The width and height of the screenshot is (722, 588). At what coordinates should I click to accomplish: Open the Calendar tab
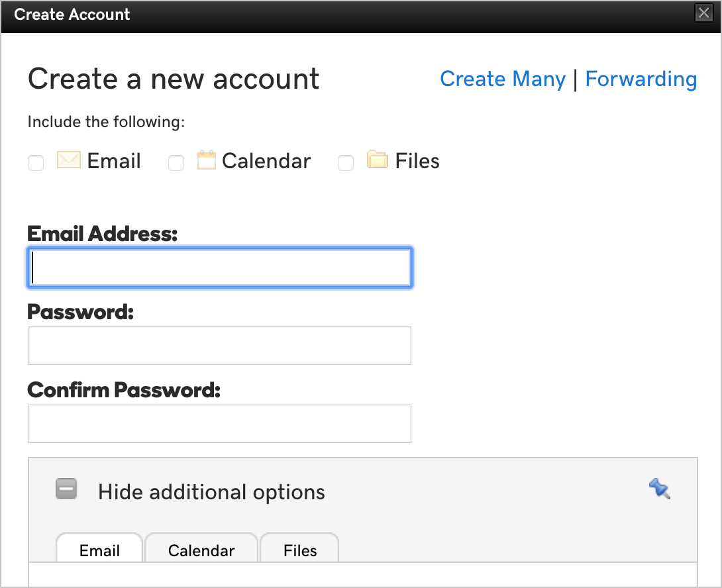click(201, 550)
